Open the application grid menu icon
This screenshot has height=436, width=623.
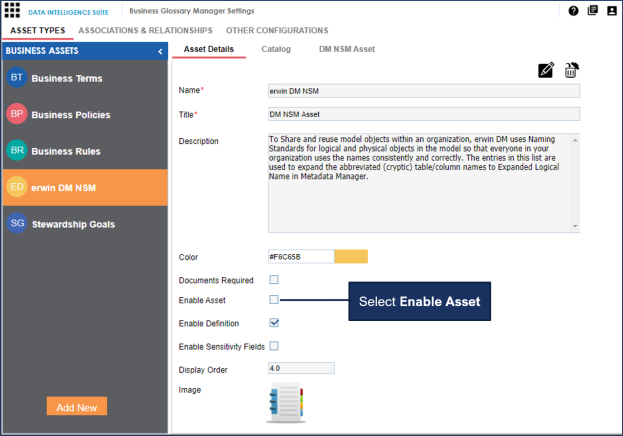[x=12, y=10]
